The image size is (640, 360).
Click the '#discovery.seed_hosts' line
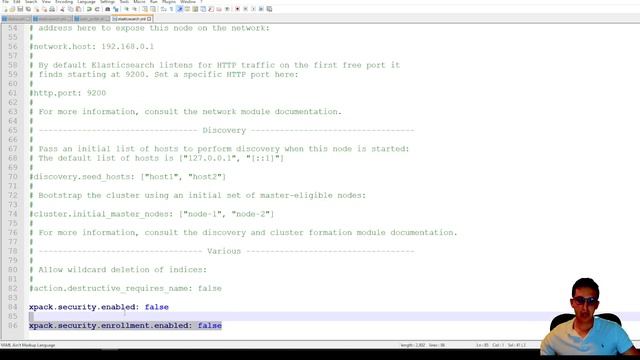[128, 177]
